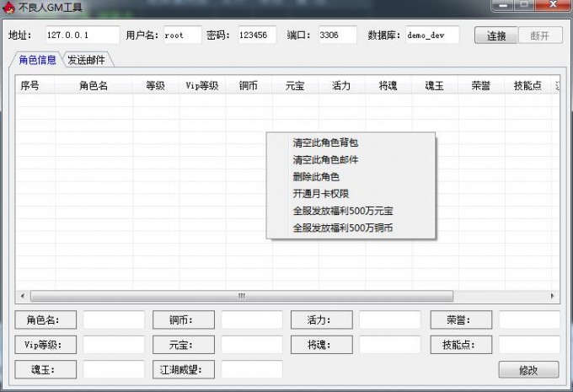Click the 连接 connect button
Screen dimensions: 573x392
pos(495,35)
